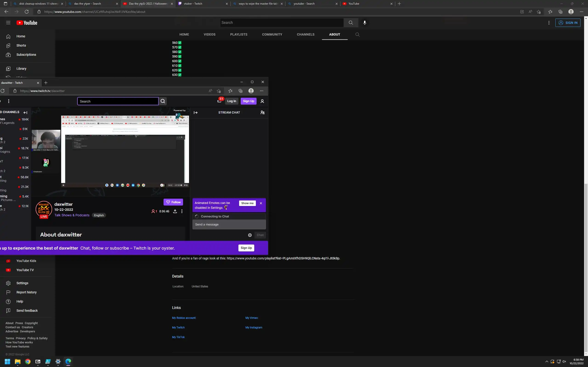588x367 pixels.
Task: Switch to the VIDEOS channel tab
Action: [x=209, y=34]
